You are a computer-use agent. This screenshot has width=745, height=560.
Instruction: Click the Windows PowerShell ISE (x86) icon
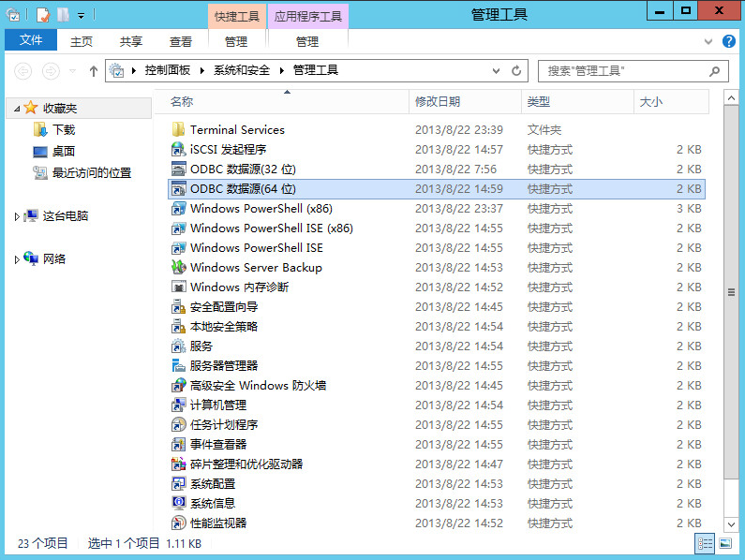pyautogui.click(x=179, y=228)
